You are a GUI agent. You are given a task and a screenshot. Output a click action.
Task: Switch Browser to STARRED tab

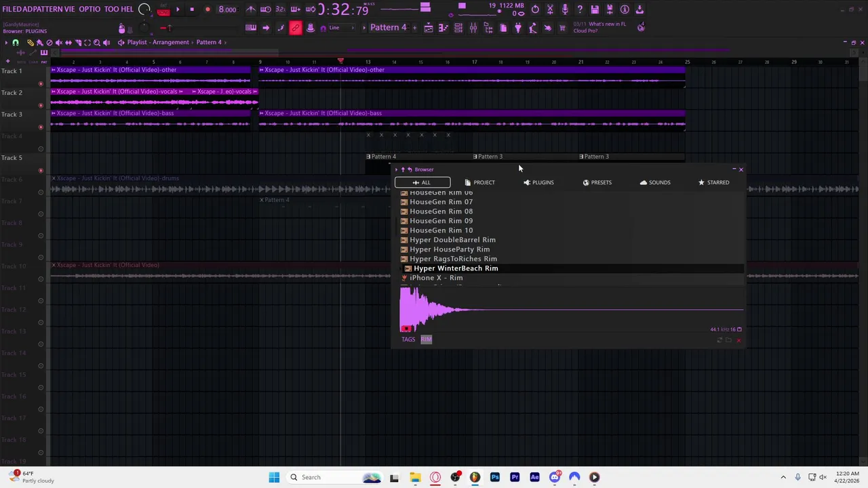714,182
